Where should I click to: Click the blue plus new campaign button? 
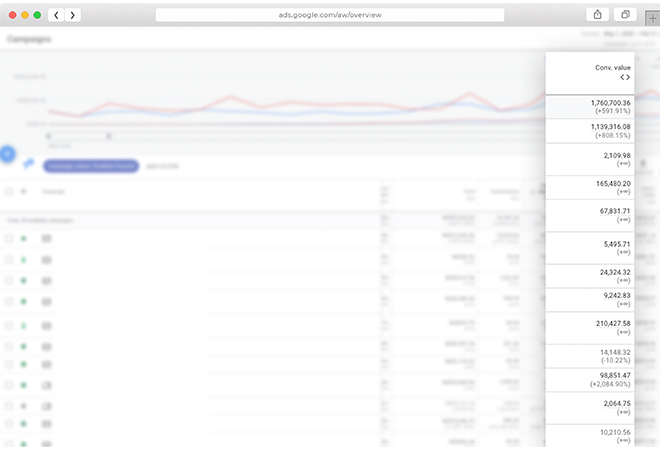(x=6, y=154)
